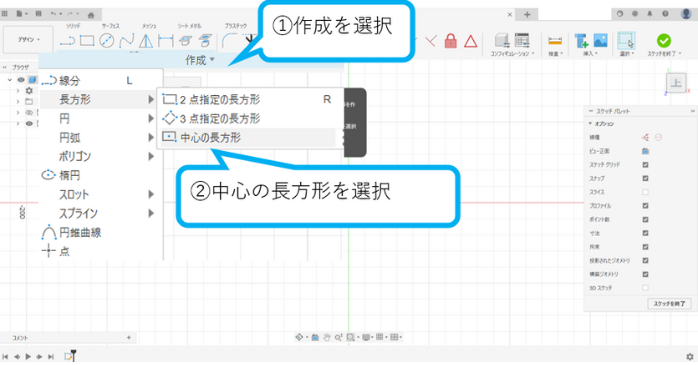Open the コンフィギュレーション dropdown

click(x=512, y=53)
